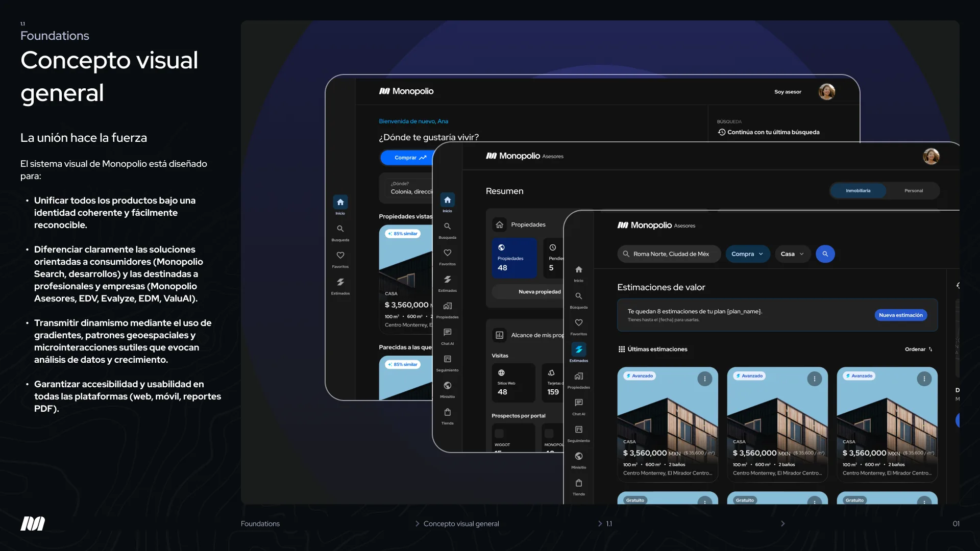Open Búsqueda in the Estimaciones window sidebar

coord(578,300)
